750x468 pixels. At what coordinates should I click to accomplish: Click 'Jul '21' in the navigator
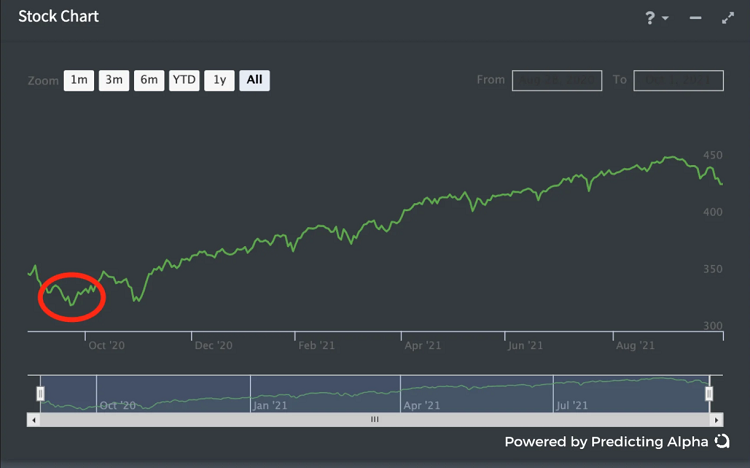[x=572, y=405]
